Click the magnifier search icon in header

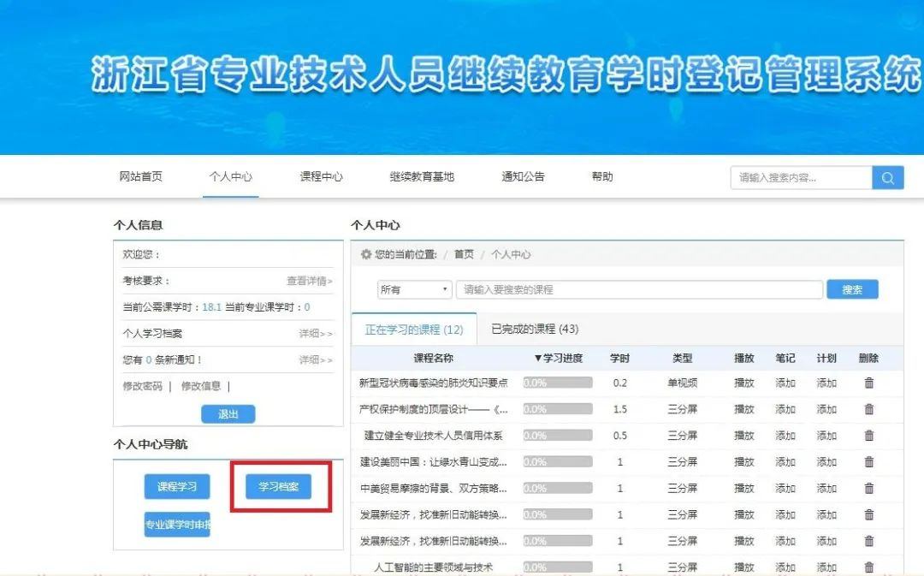click(887, 178)
